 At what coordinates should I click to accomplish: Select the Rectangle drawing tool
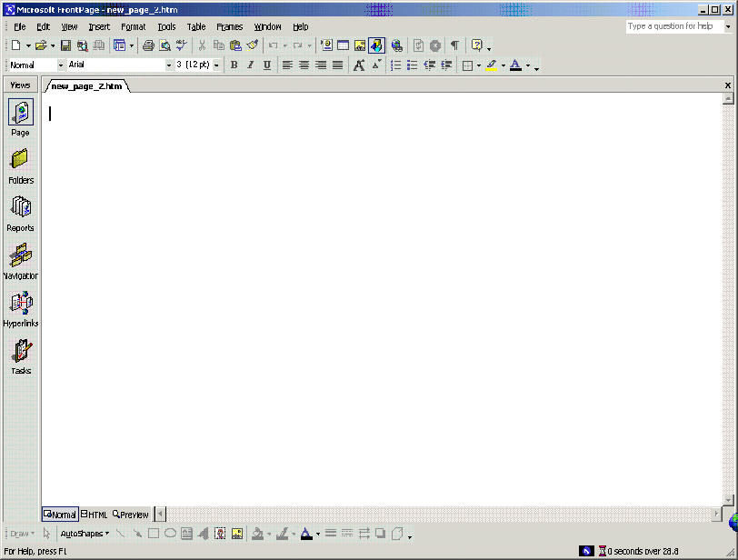point(154,533)
